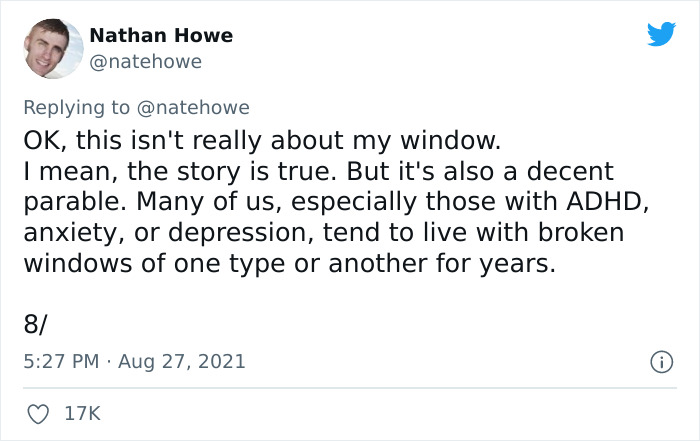This screenshot has width=700, height=441.
Task: Click the Twitter bird logo
Action: pyautogui.click(x=661, y=34)
